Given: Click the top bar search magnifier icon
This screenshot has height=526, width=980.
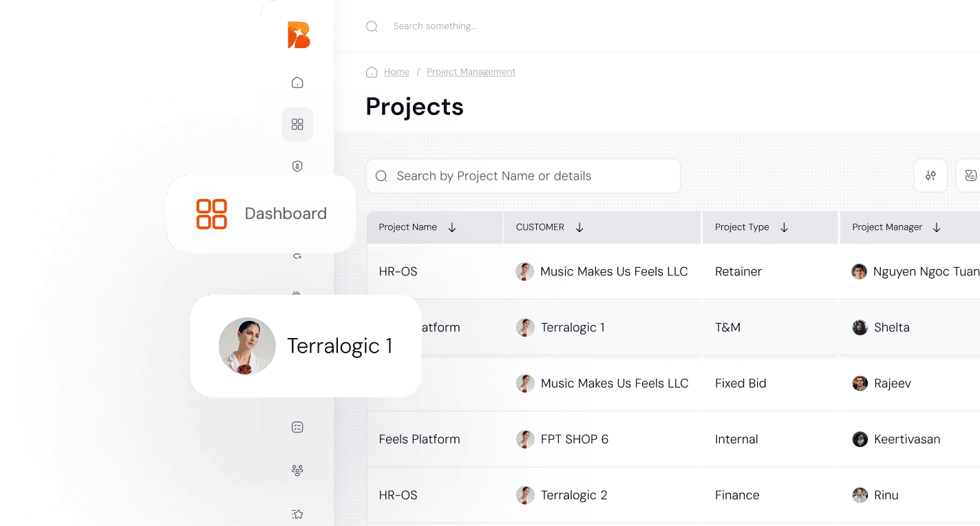Looking at the screenshot, I should 372,26.
